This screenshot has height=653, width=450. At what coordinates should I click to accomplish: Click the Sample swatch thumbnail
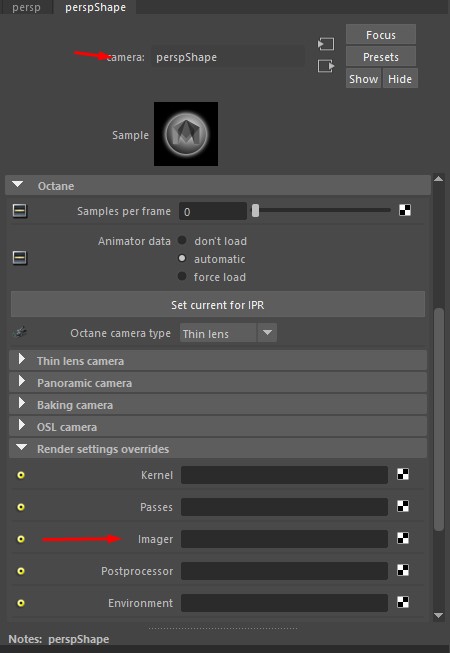(186, 134)
